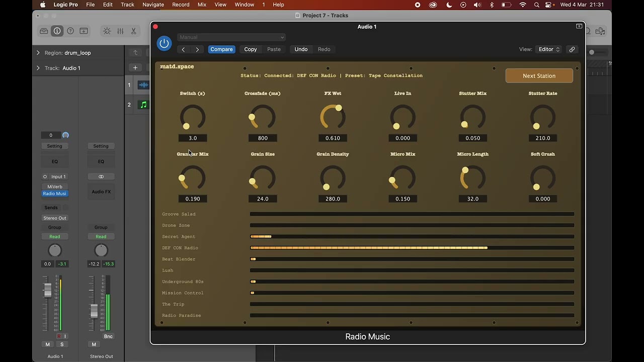This screenshot has width=644, height=362.
Task: Click the stereo link icon on Stereo Out
Action: click(x=101, y=176)
